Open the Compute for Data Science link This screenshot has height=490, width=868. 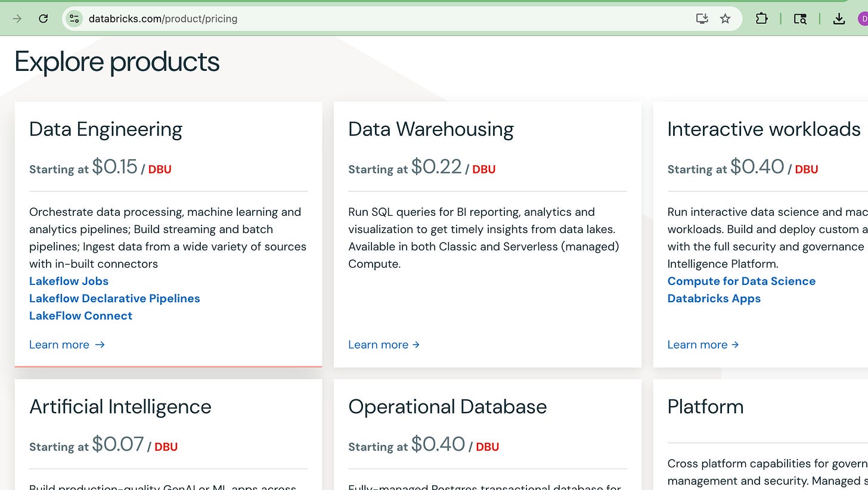[x=741, y=281]
